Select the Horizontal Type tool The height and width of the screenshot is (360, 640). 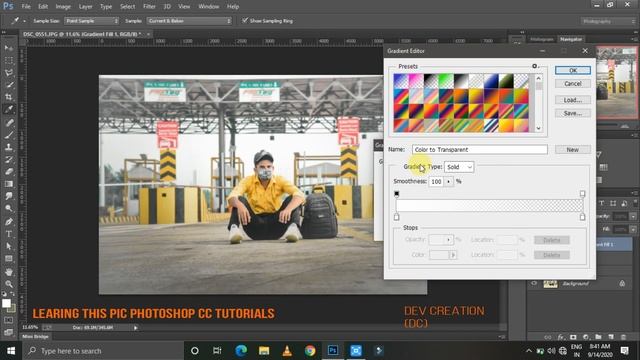click(x=9, y=234)
